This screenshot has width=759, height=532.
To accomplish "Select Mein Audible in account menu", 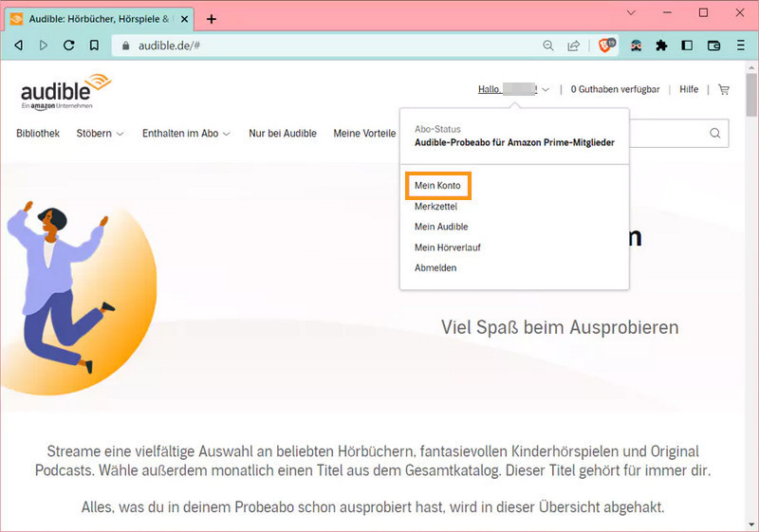I will pos(441,227).
